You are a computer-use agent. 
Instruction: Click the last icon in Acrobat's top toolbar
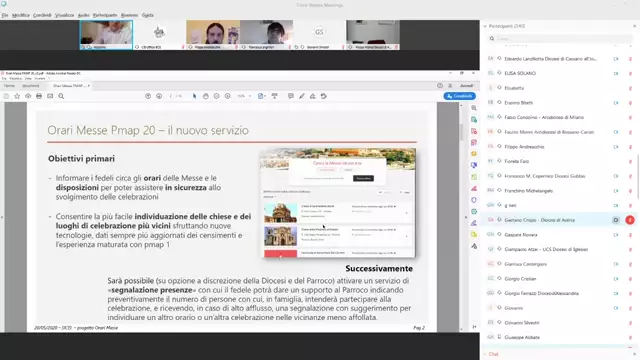[x=324, y=96]
